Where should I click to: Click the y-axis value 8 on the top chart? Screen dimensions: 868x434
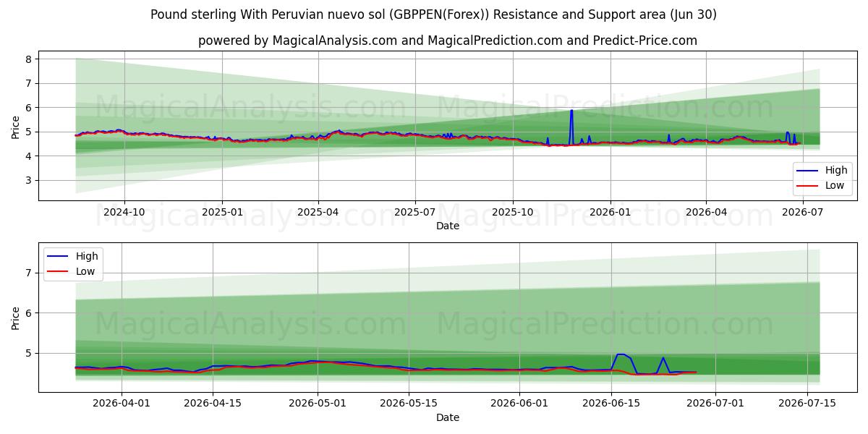pyautogui.click(x=29, y=59)
